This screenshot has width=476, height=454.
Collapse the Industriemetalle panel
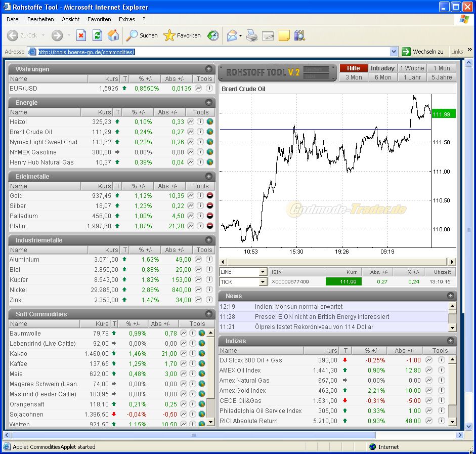[208, 240]
